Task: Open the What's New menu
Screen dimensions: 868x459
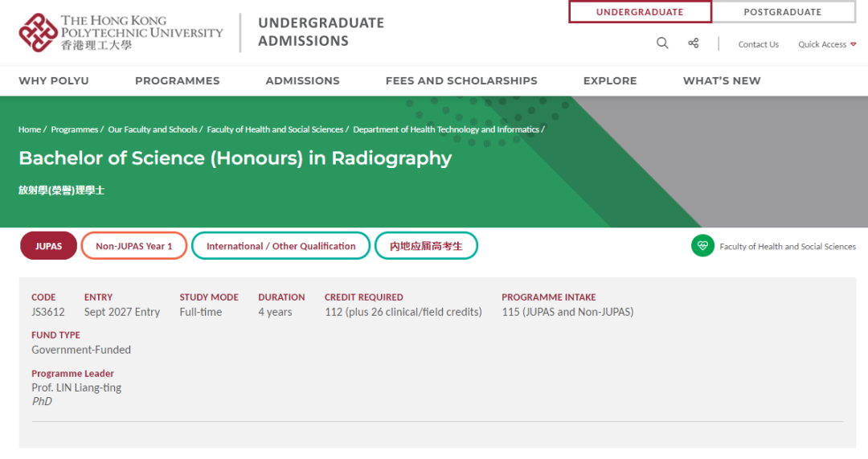Action: (x=722, y=81)
